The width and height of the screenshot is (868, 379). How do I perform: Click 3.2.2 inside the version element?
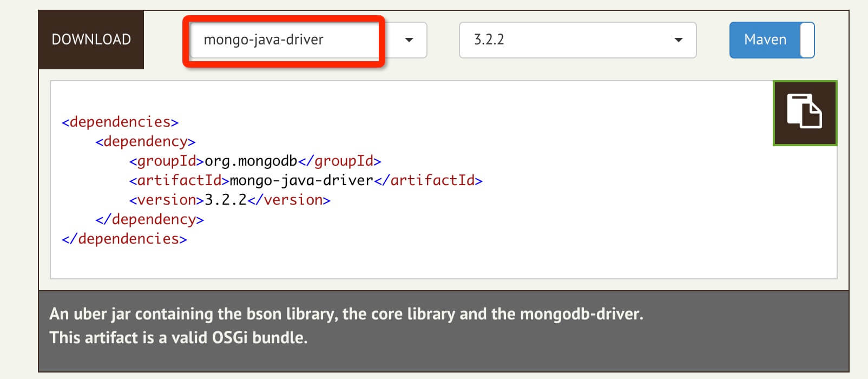point(225,200)
